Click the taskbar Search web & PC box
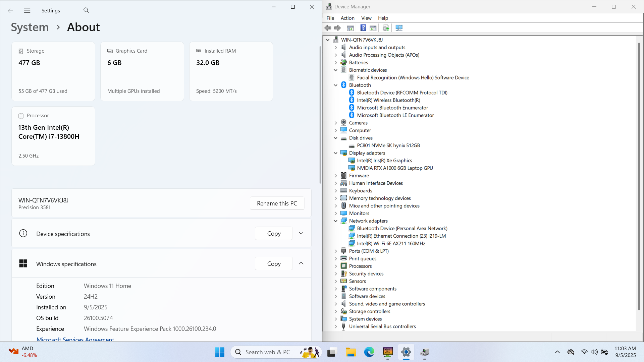 coord(267,352)
